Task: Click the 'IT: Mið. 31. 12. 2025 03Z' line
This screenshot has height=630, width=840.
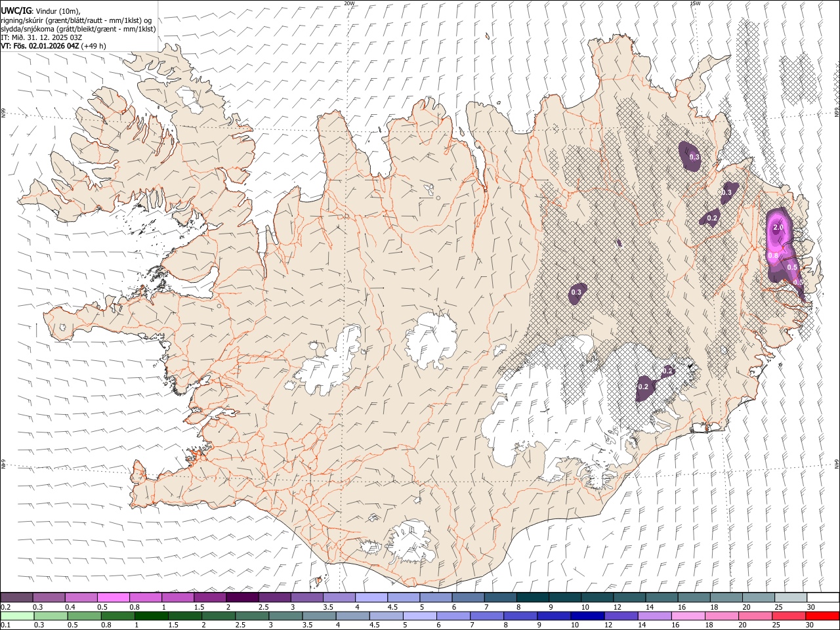Action: coord(41,37)
